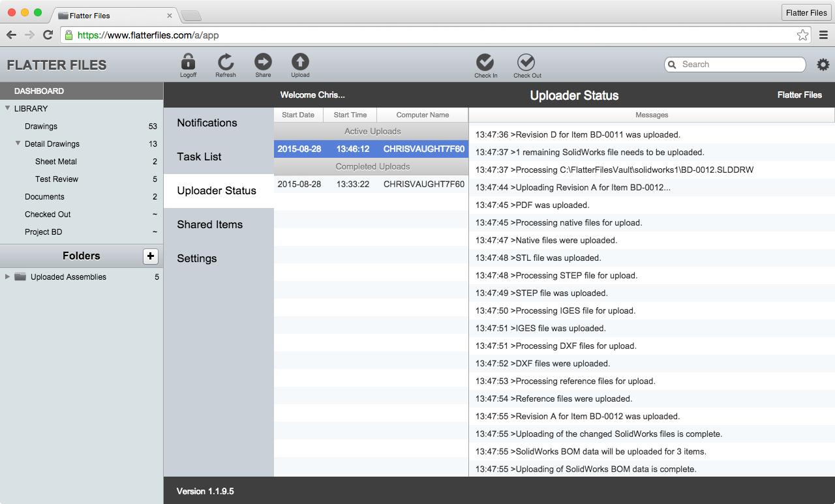Click the 'Welcome Chris...' header text
Screen dimensions: 835x504
tap(312, 95)
